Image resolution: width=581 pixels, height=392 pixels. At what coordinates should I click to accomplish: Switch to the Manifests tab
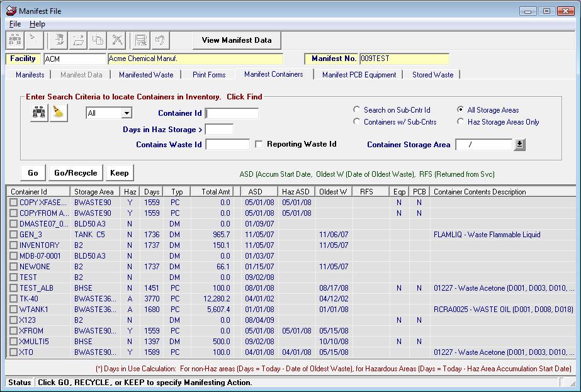pyautogui.click(x=30, y=74)
